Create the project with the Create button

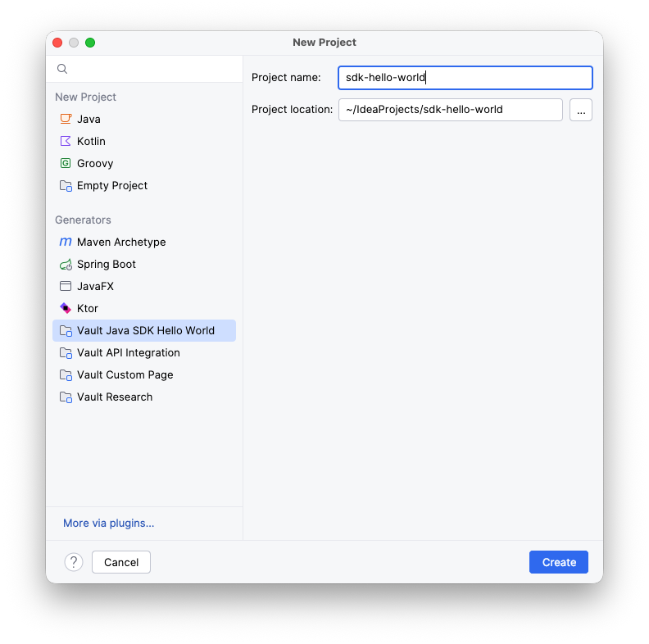pyautogui.click(x=559, y=562)
